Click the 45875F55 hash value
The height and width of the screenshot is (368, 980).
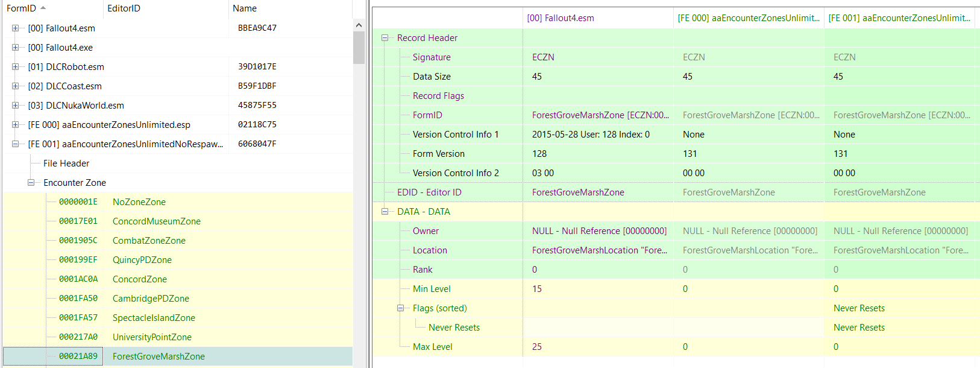(257, 106)
